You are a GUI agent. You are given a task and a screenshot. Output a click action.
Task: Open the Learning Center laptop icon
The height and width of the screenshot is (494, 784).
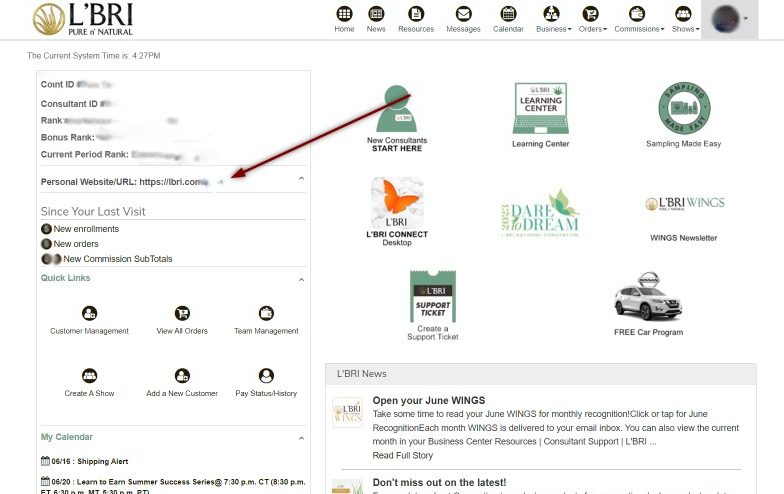coord(540,109)
